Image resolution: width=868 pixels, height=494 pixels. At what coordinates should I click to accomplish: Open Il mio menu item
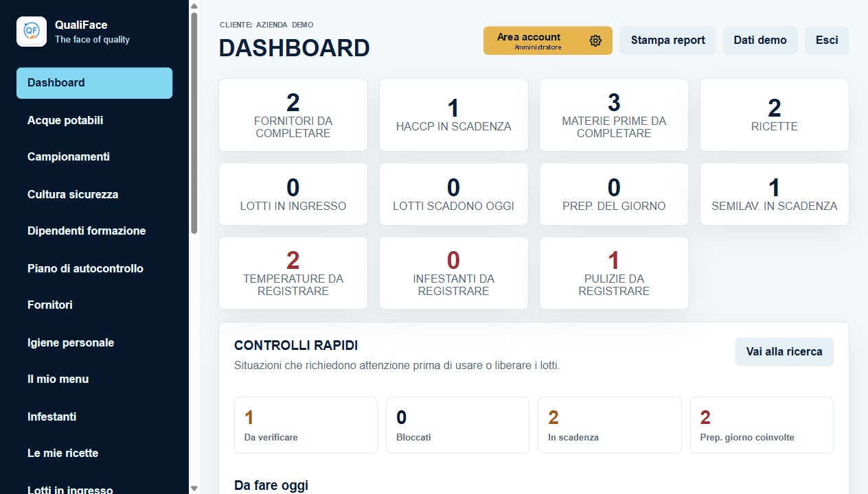point(94,379)
